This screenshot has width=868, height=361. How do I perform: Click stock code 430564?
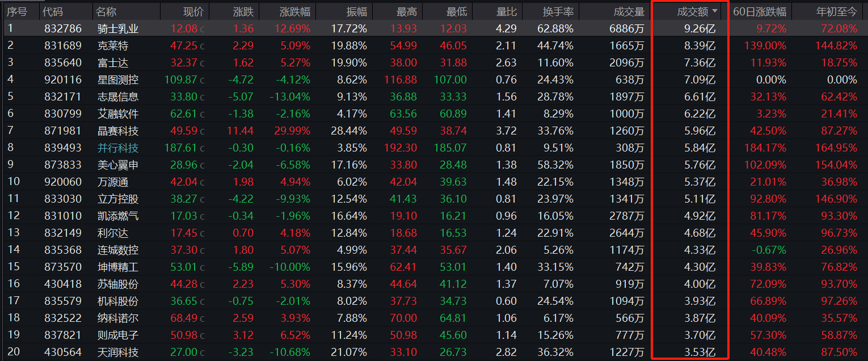63,352
